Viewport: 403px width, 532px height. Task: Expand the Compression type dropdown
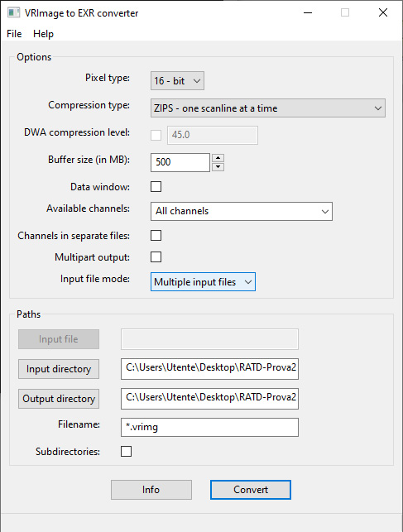tap(268, 108)
